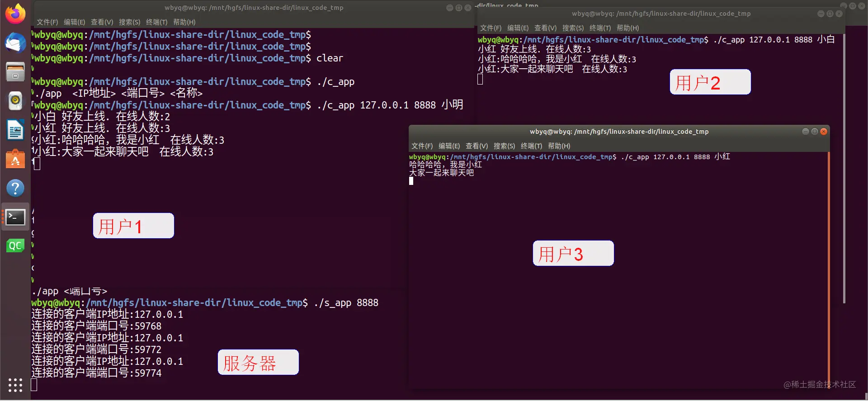Open Rhythmbox music player icon

pyautogui.click(x=15, y=100)
